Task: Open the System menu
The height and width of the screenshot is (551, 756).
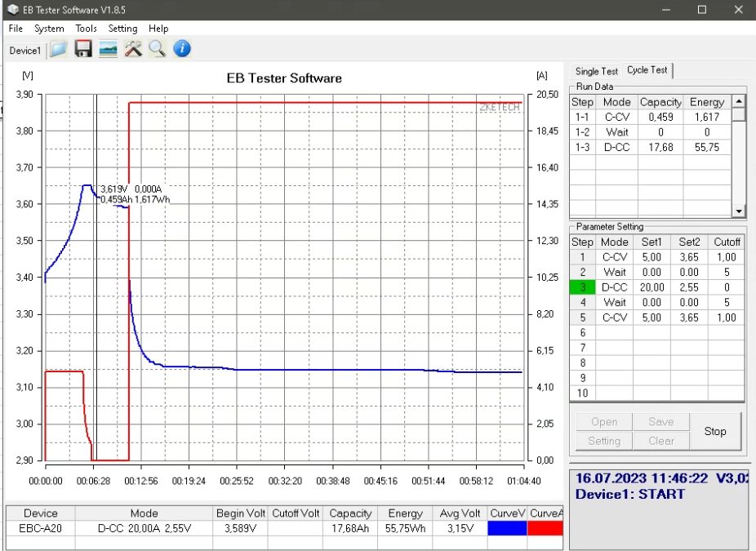Action: pyautogui.click(x=49, y=29)
